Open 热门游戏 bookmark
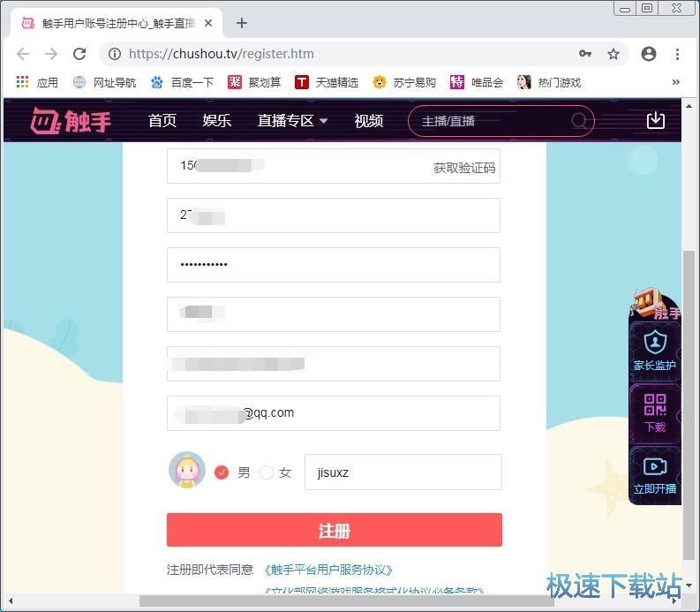The width and height of the screenshot is (700, 612). (549, 82)
